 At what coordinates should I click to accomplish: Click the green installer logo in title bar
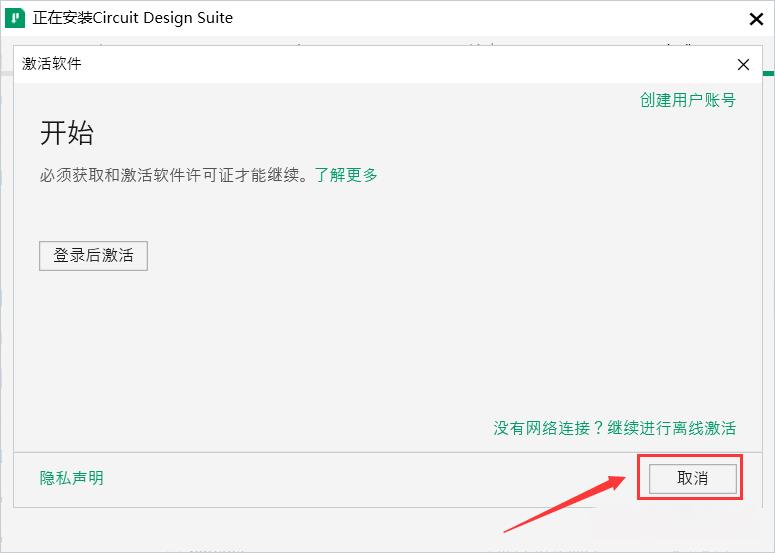[x=14, y=18]
